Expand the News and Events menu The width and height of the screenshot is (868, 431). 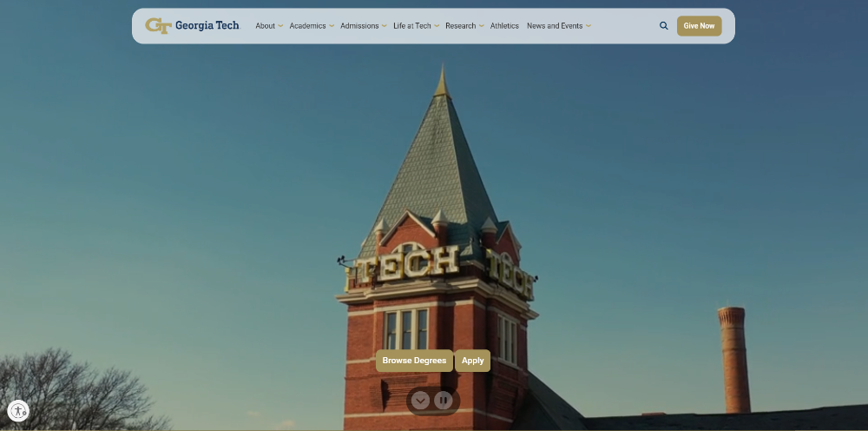[x=558, y=25]
